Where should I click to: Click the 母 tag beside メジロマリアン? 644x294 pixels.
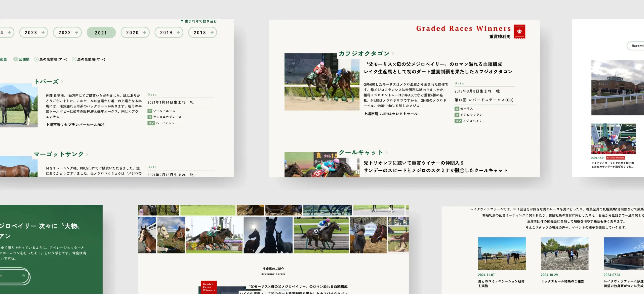pyautogui.click(x=457, y=115)
